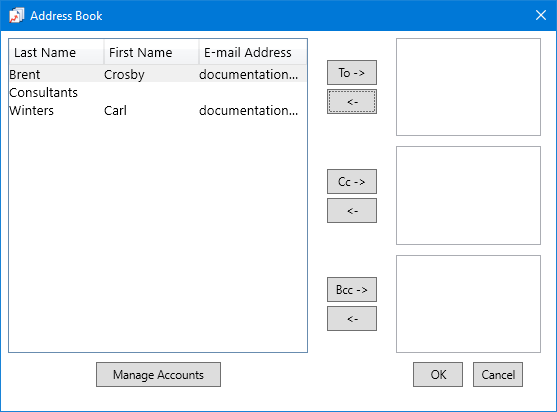Click the Address Book app icon in title bar
Image resolution: width=557 pixels, height=412 pixels.
click(x=16, y=16)
